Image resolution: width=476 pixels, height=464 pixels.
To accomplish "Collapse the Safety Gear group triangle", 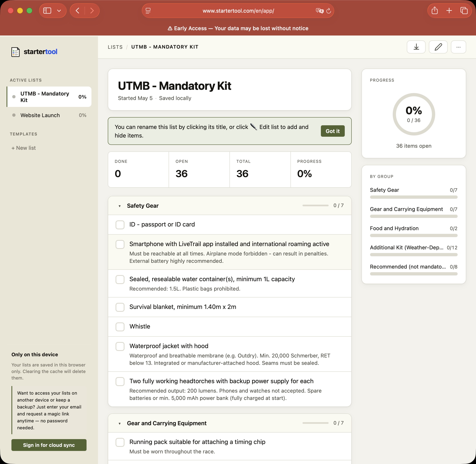I will tap(119, 206).
